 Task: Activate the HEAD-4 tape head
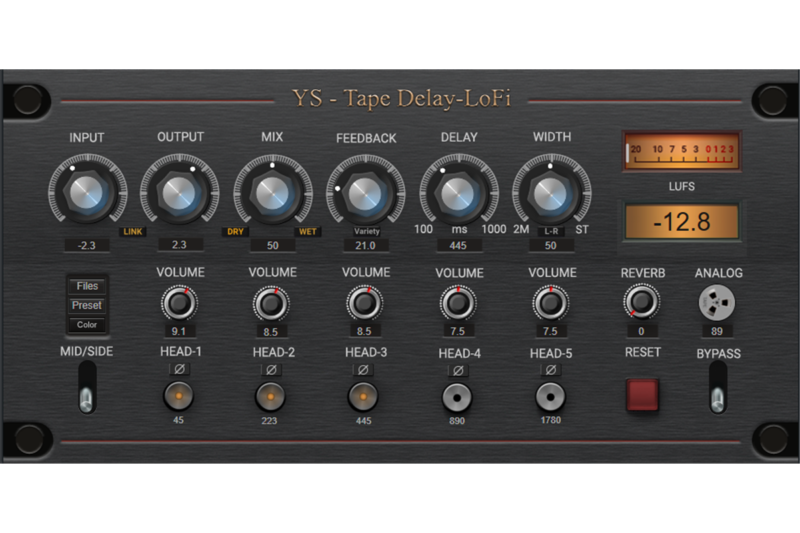[x=457, y=397]
